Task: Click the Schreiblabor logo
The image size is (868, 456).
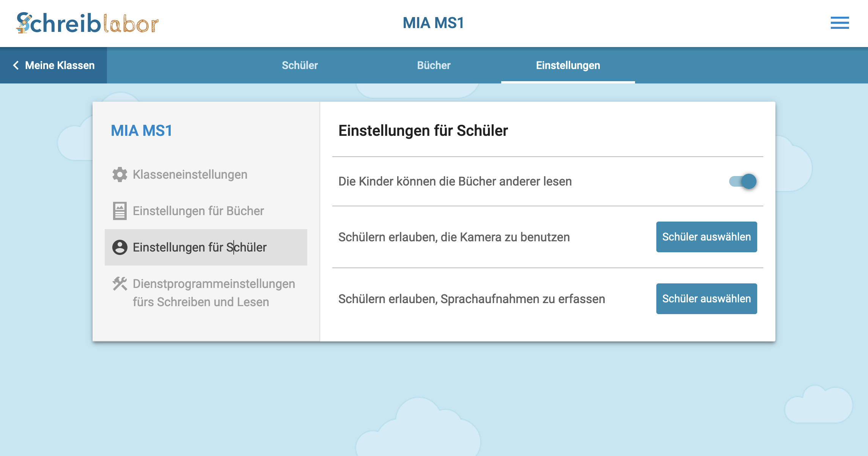Action: (87, 23)
